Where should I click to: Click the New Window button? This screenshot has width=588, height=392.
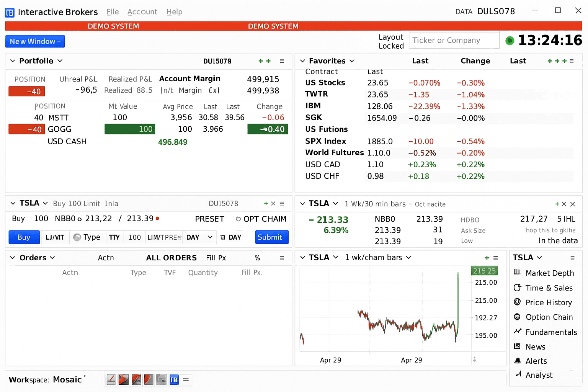tap(35, 41)
